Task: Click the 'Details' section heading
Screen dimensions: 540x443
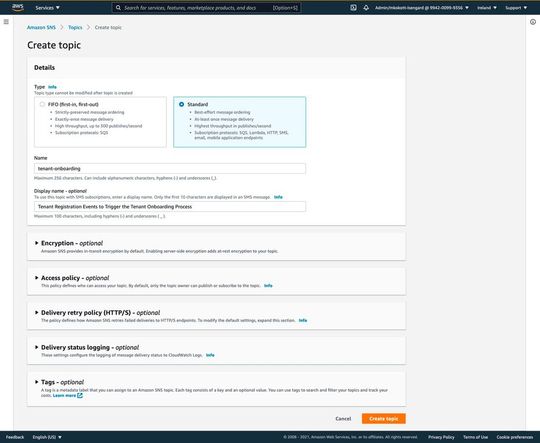Action: pos(44,68)
